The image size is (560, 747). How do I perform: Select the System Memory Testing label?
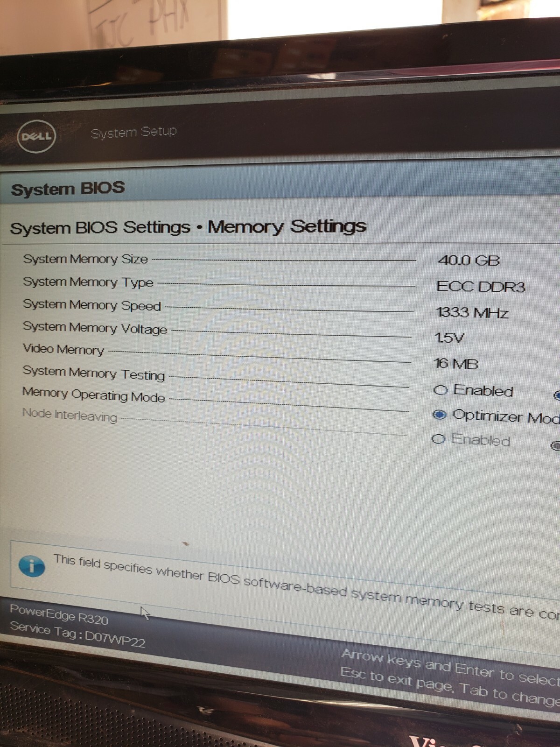(x=94, y=373)
